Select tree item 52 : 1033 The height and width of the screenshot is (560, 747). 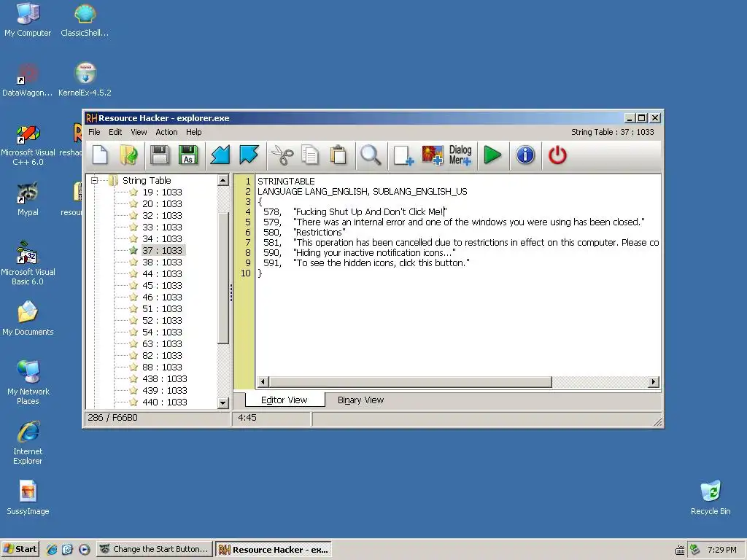click(162, 321)
